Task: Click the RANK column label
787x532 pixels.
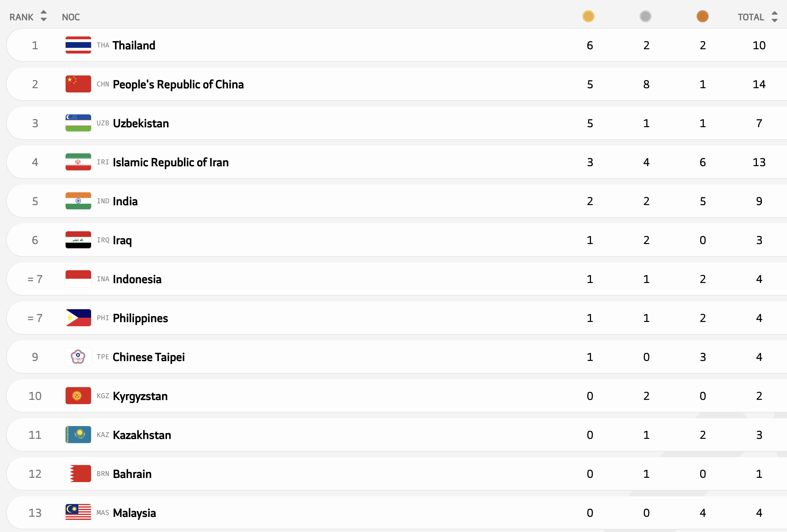Action: click(x=21, y=17)
